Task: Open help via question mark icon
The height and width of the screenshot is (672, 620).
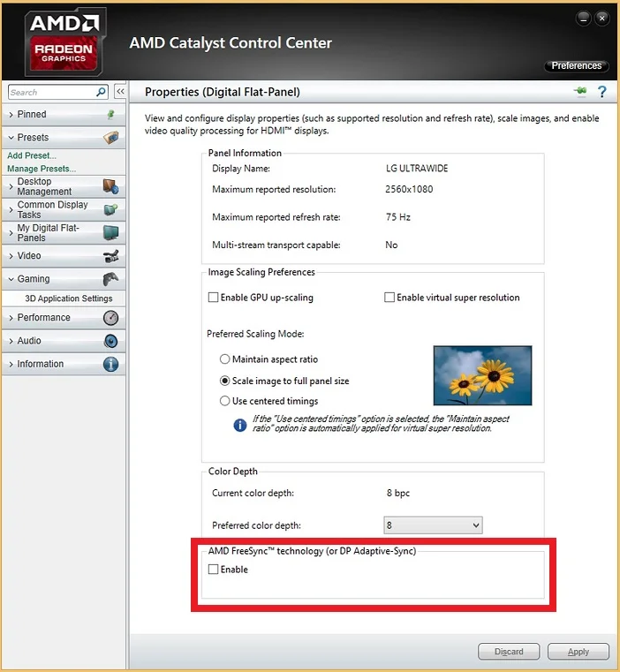Action: click(x=602, y=91)
